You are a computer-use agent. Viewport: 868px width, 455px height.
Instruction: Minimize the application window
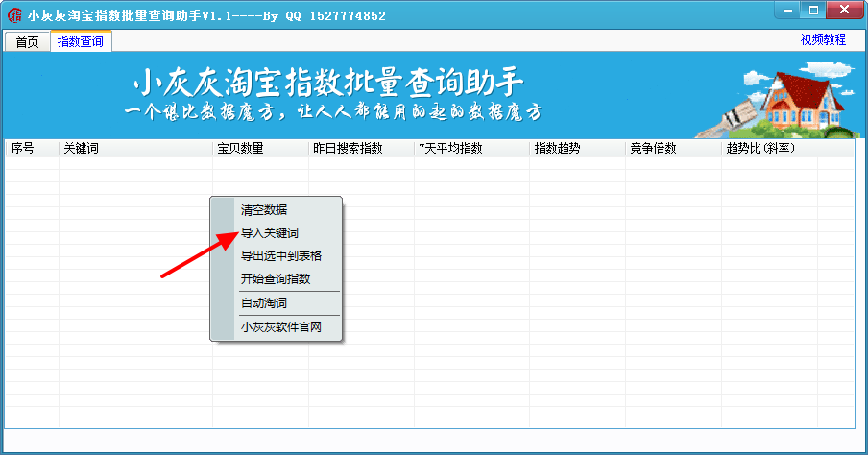[788, 10]
